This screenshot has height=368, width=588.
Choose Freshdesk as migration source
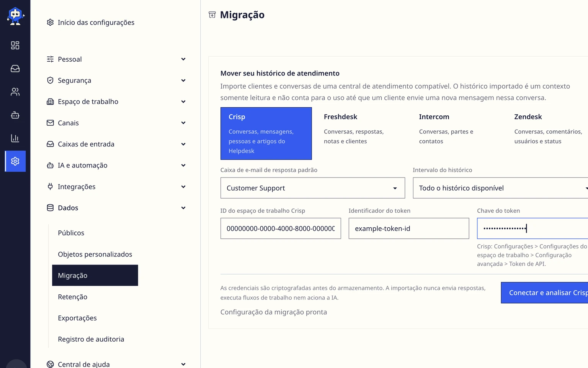click(x=361, y=133)
